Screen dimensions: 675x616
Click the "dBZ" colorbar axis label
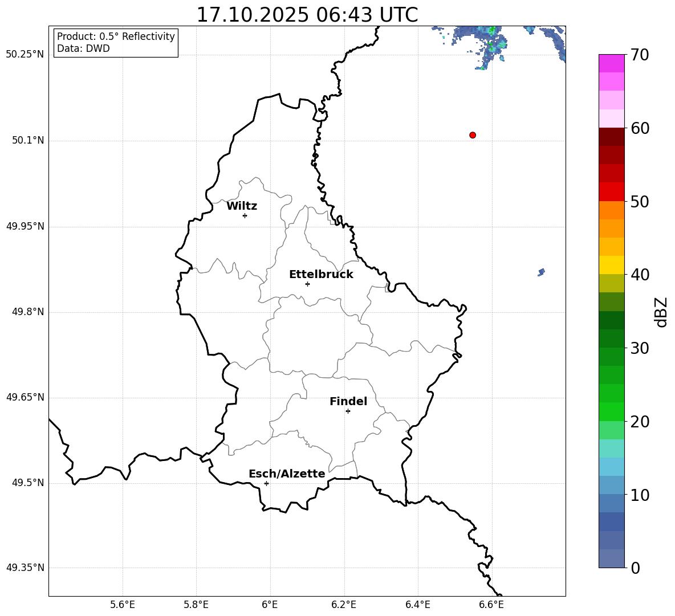coord(661,312)
